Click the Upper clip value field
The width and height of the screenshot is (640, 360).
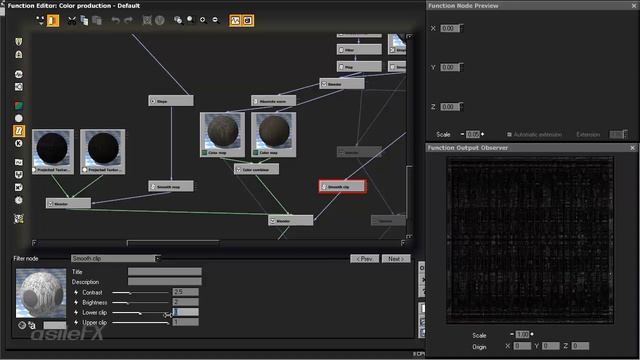(185, 322)
